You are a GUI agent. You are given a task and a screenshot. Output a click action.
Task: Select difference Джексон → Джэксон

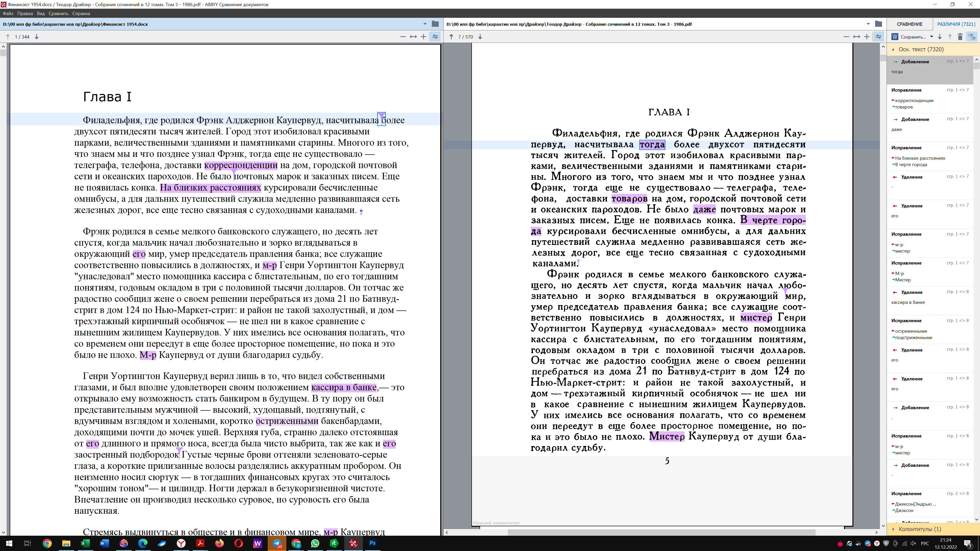click(930, 503)
